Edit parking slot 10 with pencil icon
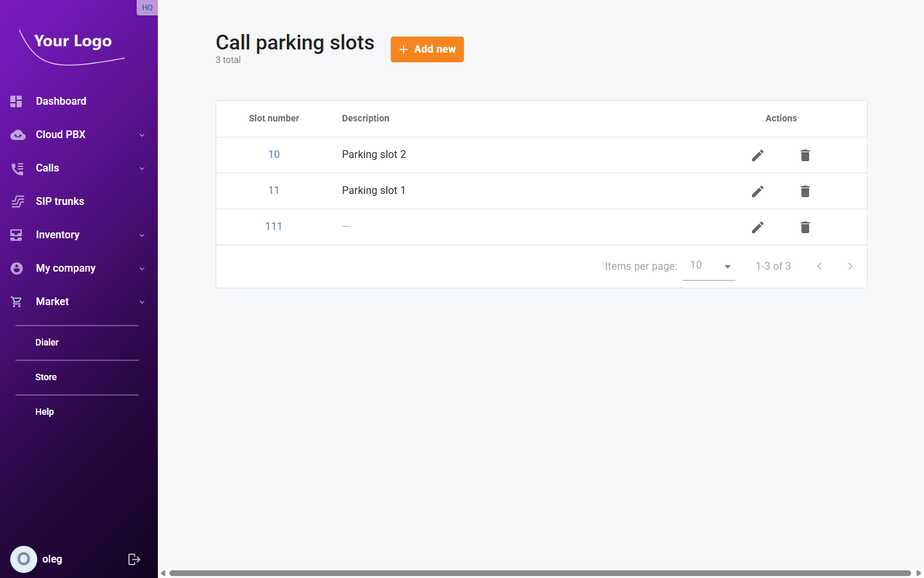This screenshot has height=578, width=924. (x=758, y=155)
